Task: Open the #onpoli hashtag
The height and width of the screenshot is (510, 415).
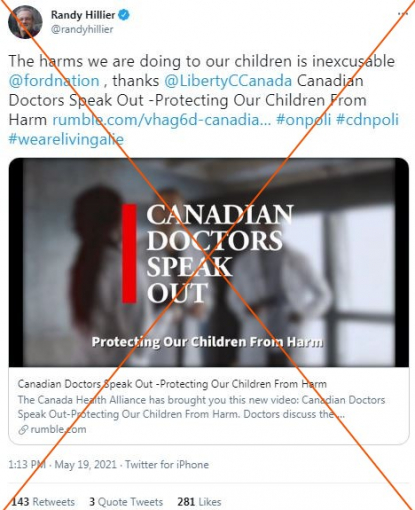Action: [304, 120]
